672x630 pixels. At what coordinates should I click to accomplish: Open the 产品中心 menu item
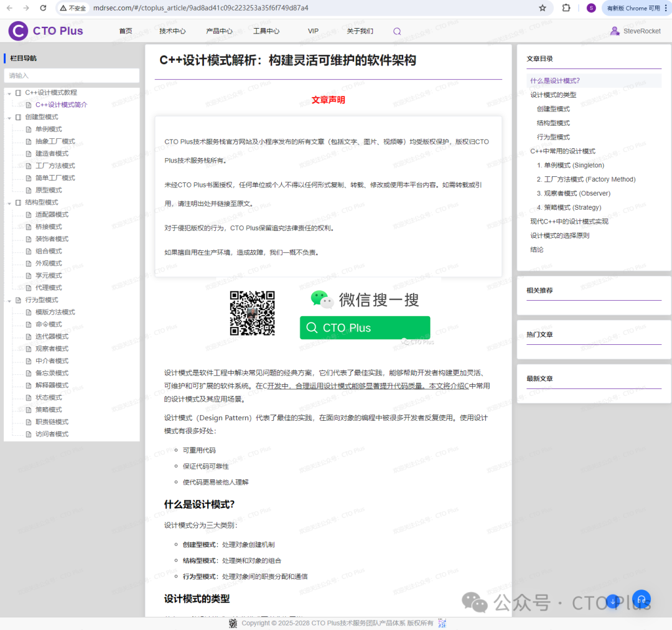219,31
